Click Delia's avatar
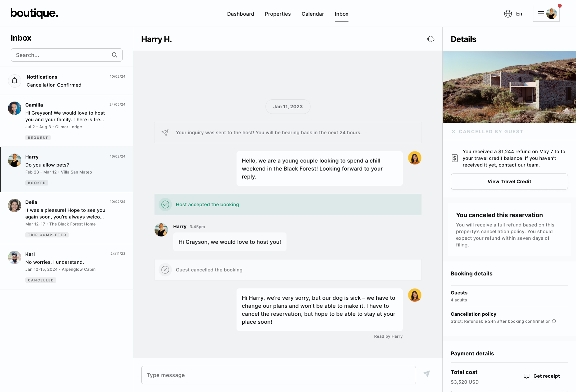The width and height of the screenshot is (576, 392). click(x=15, y=205)
